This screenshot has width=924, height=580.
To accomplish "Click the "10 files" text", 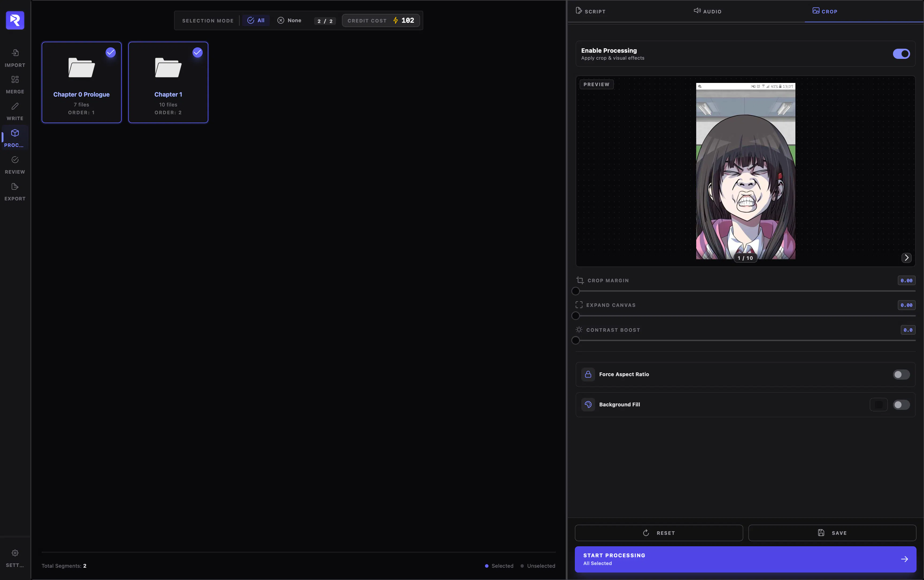I will coord(168,105).
